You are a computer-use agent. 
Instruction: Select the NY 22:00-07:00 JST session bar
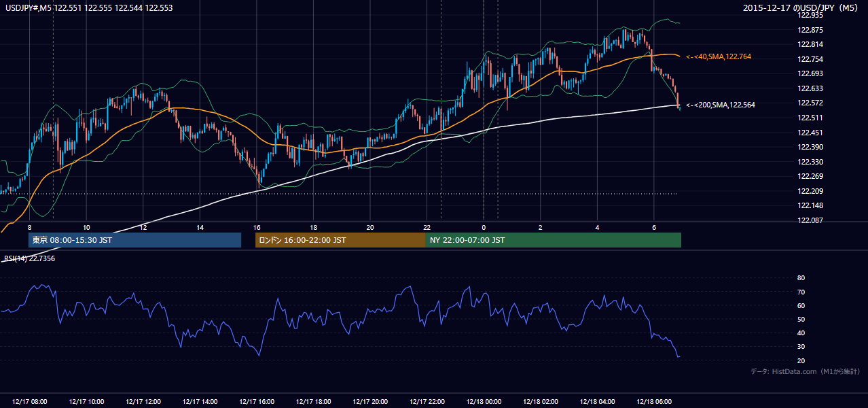(554, 240)
